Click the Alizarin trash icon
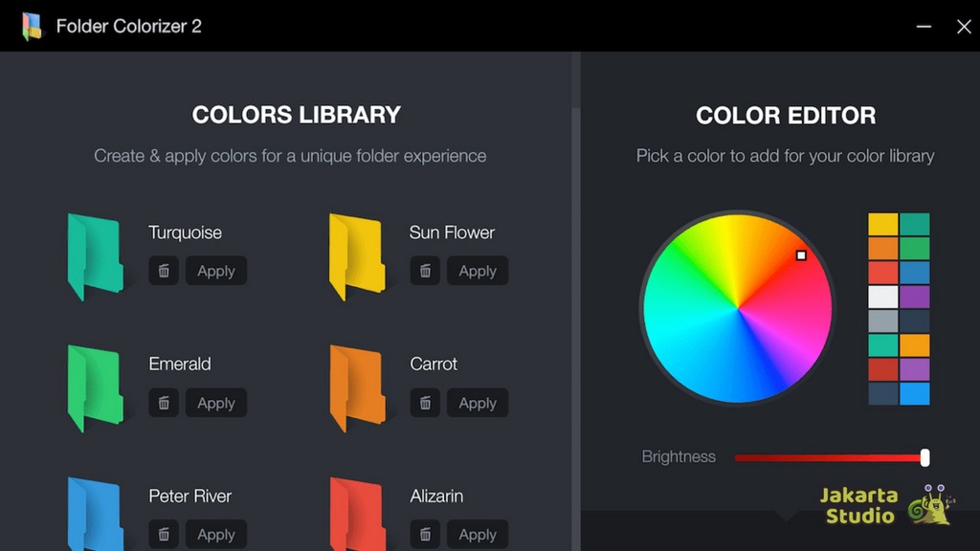980x551 pixels. [x=425, y=534]
